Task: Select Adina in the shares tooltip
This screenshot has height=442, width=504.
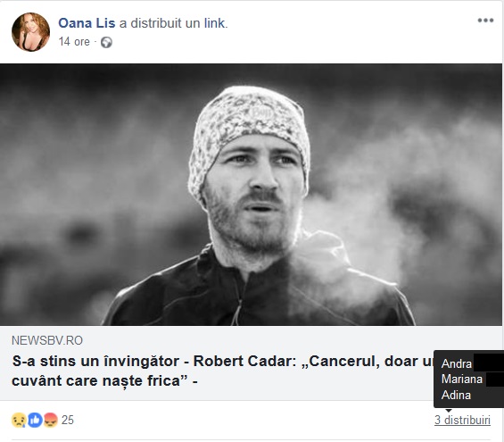Action: [x=456, y=395]
